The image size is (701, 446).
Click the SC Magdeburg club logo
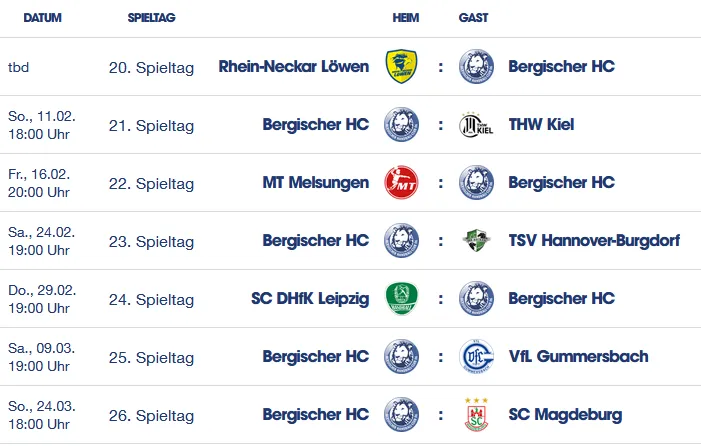(x=476, y=415)
